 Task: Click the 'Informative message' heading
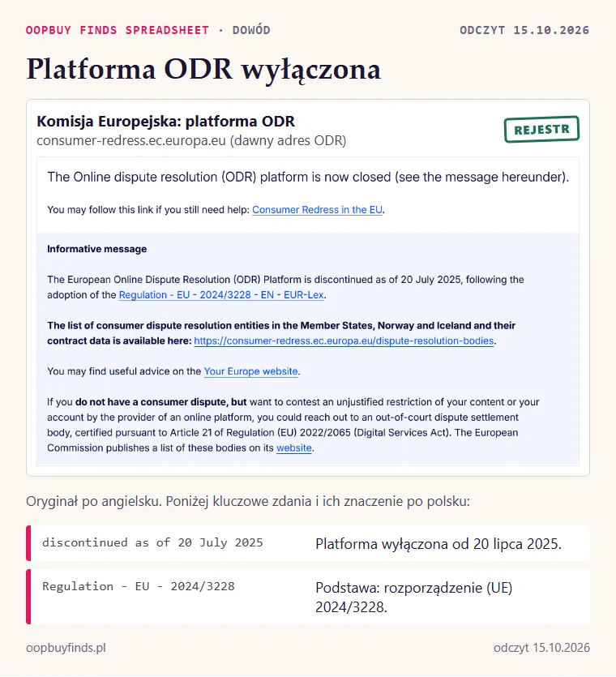click(x=96, y=249)
